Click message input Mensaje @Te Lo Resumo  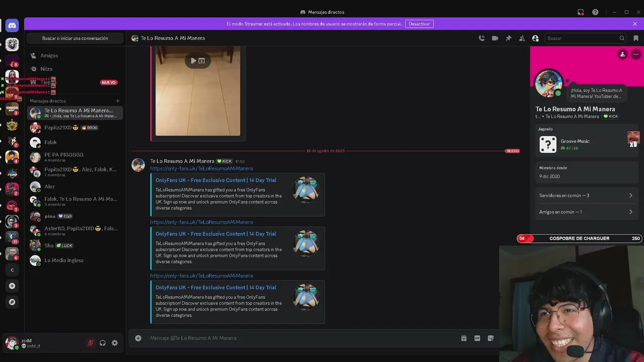click(302, 338)
